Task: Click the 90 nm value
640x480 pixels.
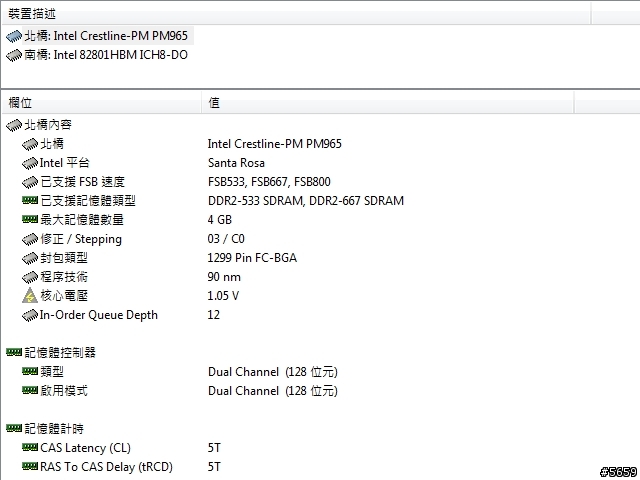Action: pyautogui.click(x=224, y=277)
